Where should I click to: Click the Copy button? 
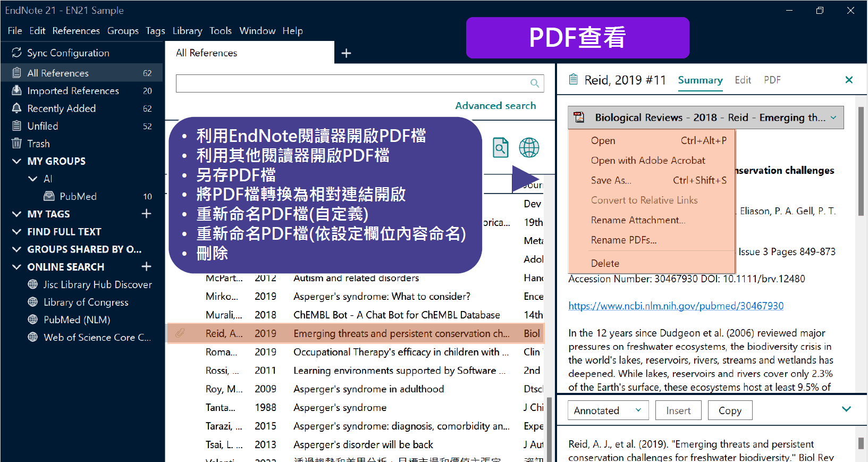(x=730, y=410)
